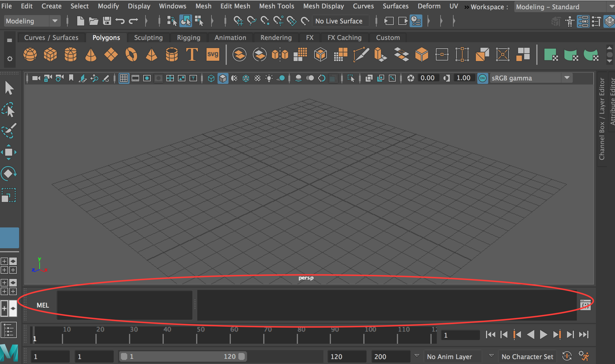Toggle smooth shade all cube in viewport
This screenshot has width=615, height=364.
coord(223,78)
